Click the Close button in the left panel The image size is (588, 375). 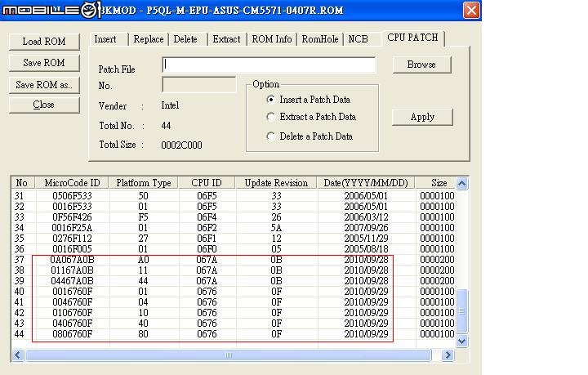tap(44, 105)
